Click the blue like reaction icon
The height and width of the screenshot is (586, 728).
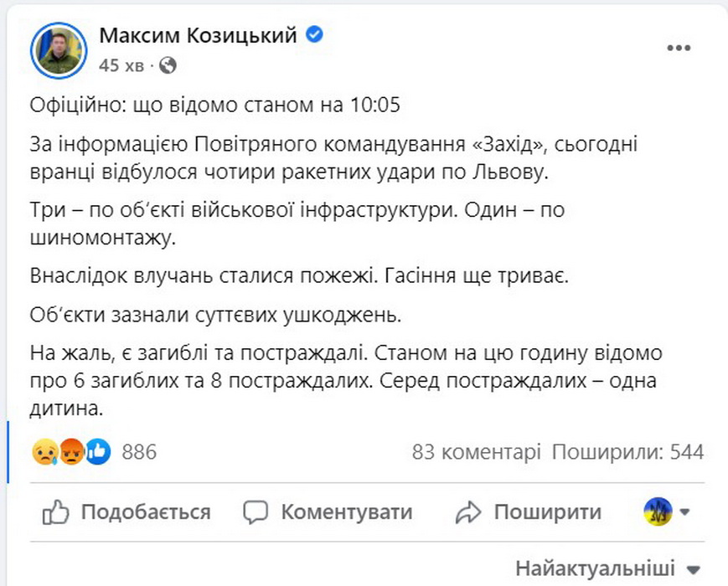click(97, 452)
